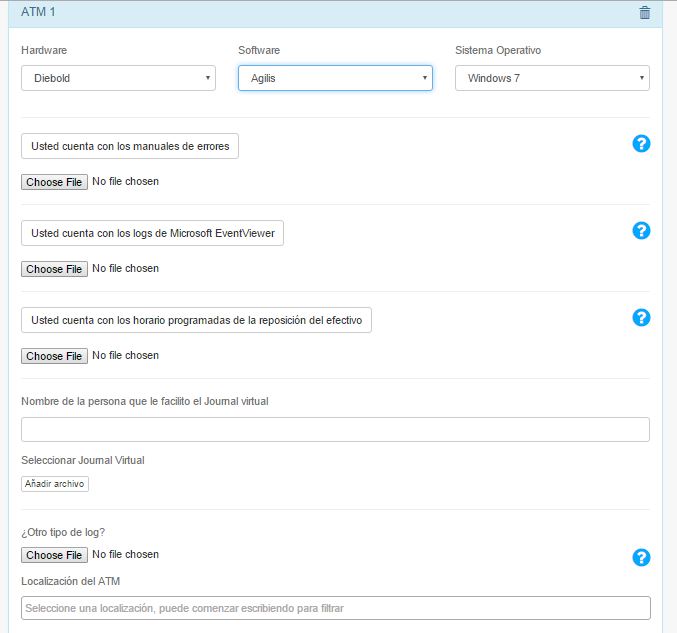Click the 'Seleccionar Journal Virtual' label

tap(83, 460)
